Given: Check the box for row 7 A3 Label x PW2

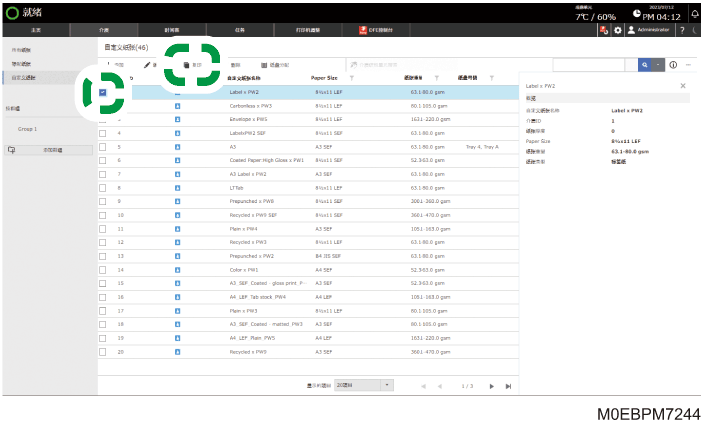Looking at the screenshot, I should pos(103,174).
